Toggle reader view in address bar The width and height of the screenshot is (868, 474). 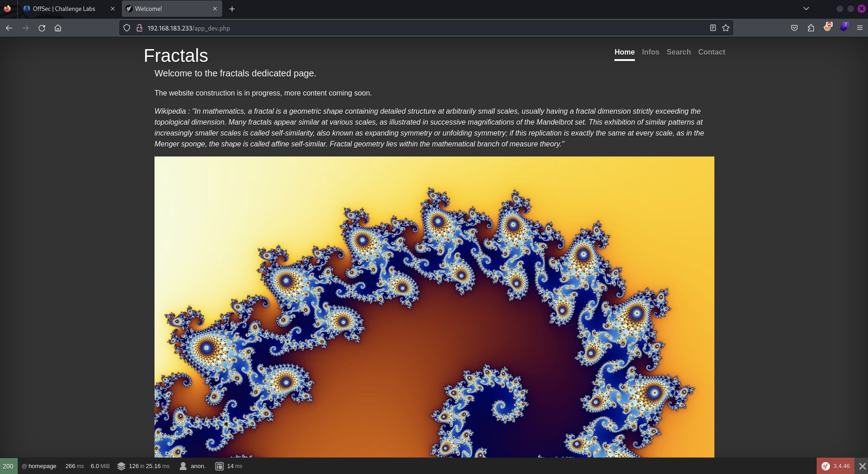click(x=713, y=28)
